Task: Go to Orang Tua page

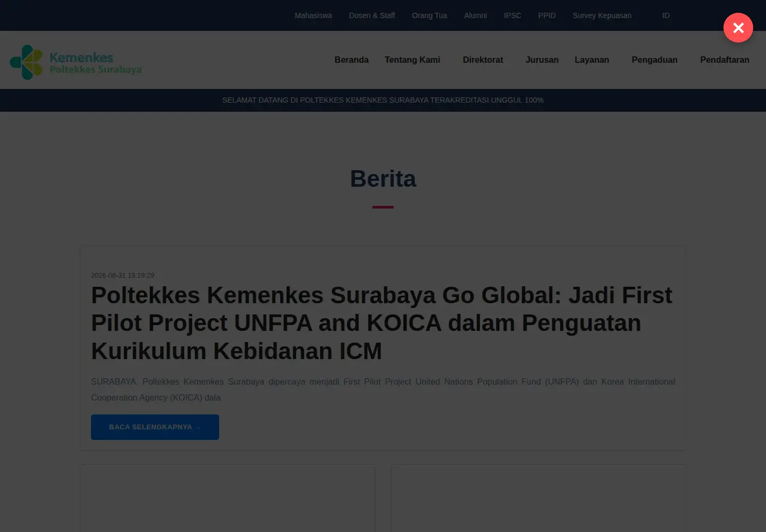Action: coord(429,15)
